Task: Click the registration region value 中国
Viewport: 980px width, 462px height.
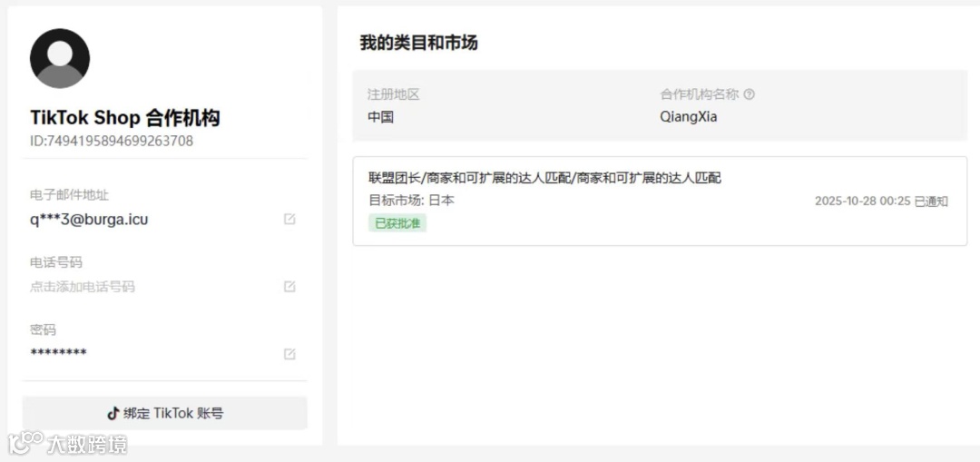Action: coord(380,117)
